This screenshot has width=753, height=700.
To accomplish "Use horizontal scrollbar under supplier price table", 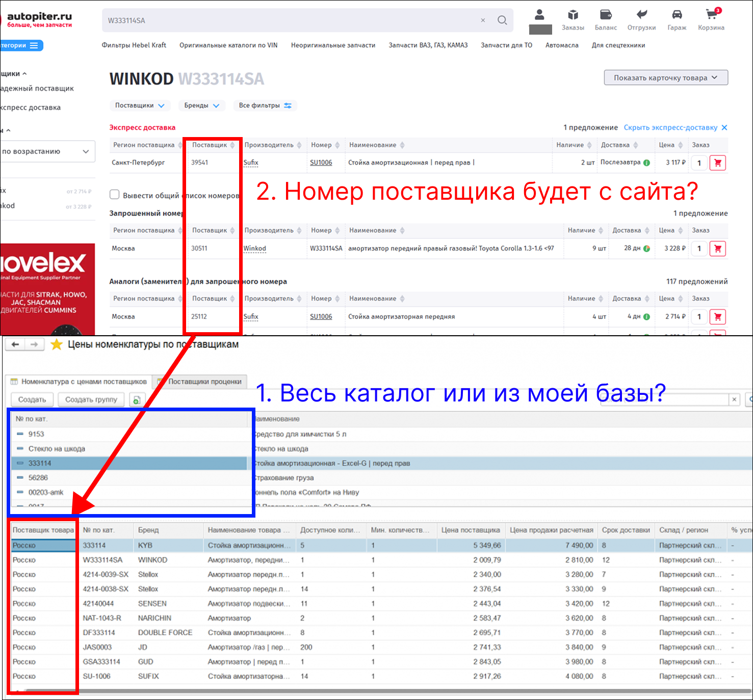I will click(387, 691).
